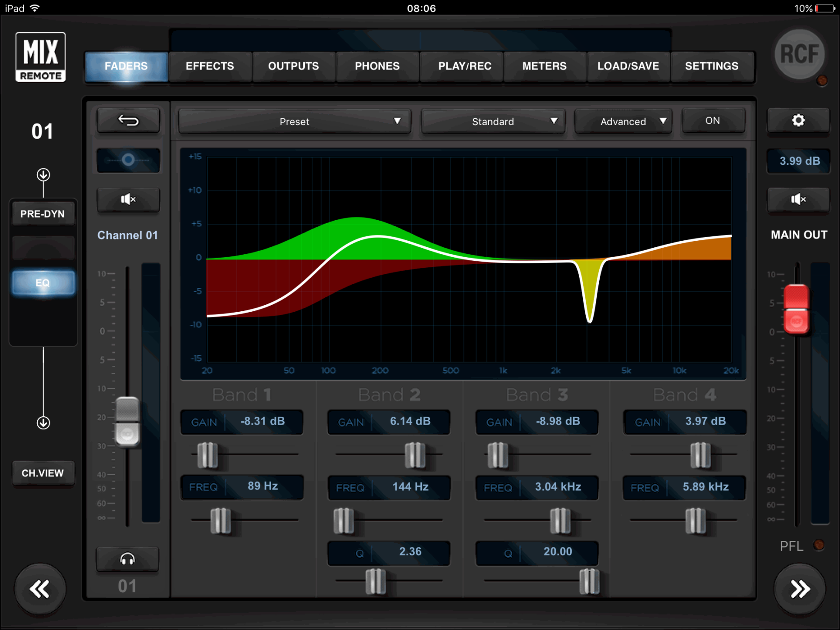Open the Preset dropdown
The width and height of the screenshot is (840, 630).
pos(294,122)
